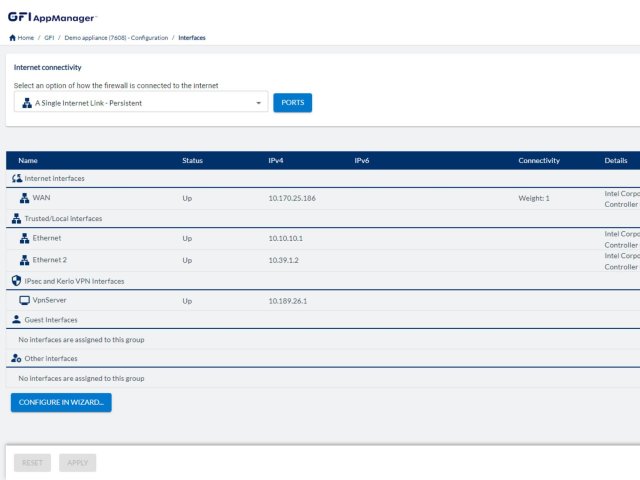Click the VpnServer monitor icon
The image size is (640, 480).
(24, 300)
